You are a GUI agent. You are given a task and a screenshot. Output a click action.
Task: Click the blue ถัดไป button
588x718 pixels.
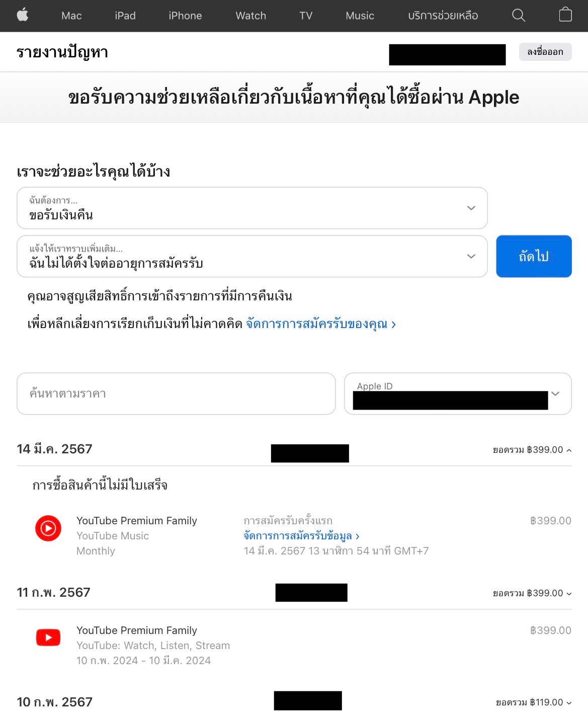click(534, 256)
